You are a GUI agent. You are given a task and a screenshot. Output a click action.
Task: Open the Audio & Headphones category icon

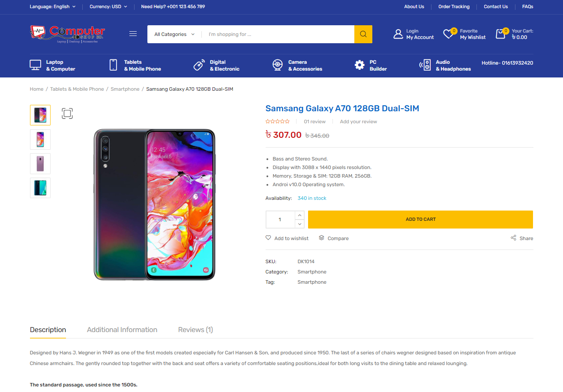(425, 65)
